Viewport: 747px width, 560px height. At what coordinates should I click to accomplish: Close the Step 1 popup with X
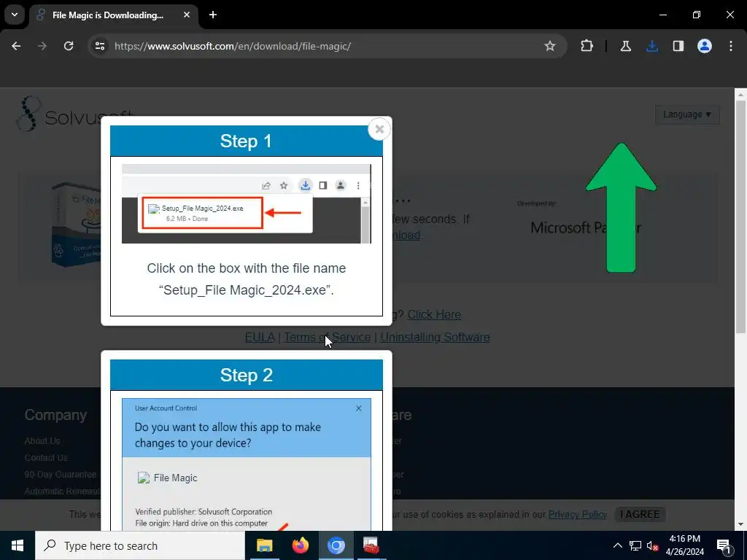pos(379,129)
